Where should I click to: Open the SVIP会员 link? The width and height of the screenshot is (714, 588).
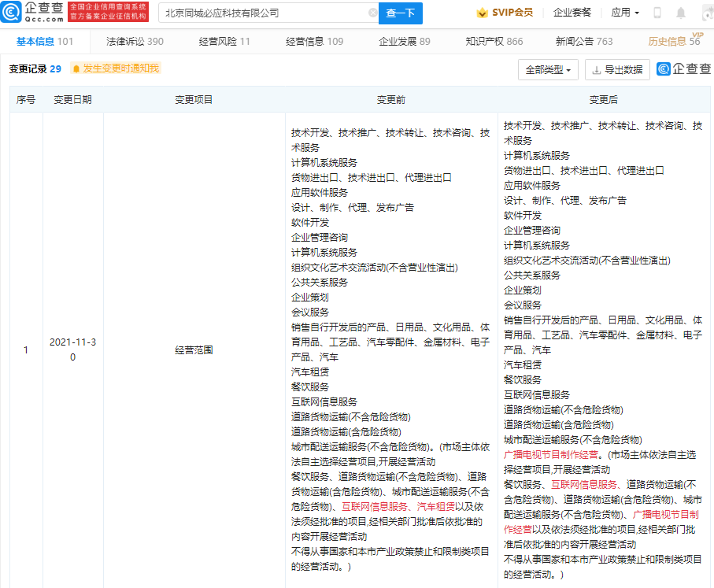click(x=512, y=13)
